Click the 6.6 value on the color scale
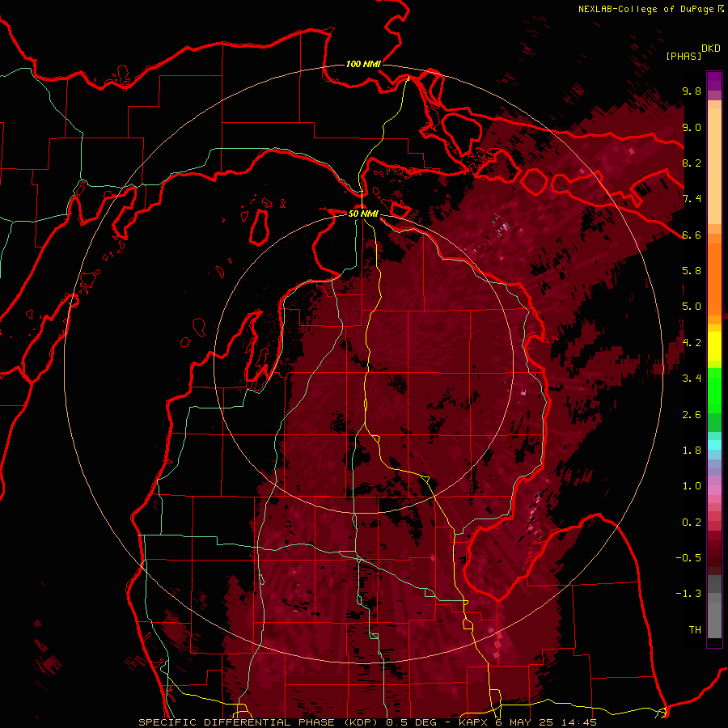 coord(692,235)
